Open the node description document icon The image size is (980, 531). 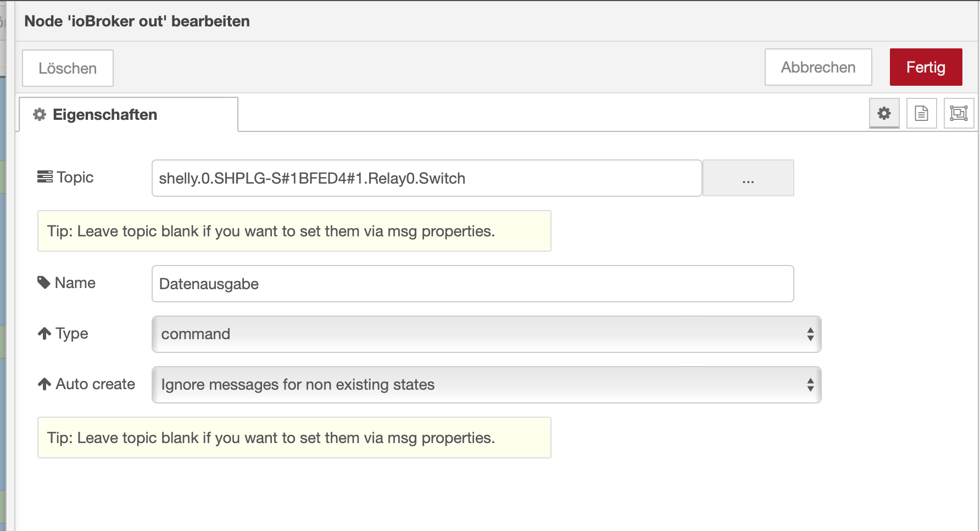click(921, 113)
